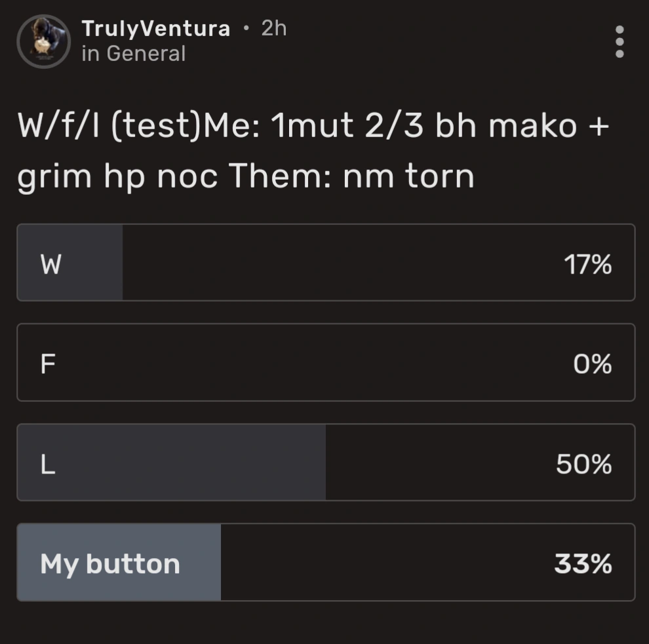Click the letter L label in poll
The height and width of the screenshot is (644, 649).
click(x=47, y=465)
